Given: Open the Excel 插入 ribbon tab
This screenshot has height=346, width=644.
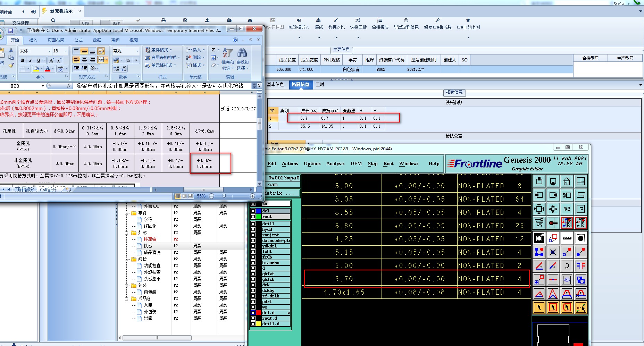Looking at the screenshot, I should pos(33,40).
